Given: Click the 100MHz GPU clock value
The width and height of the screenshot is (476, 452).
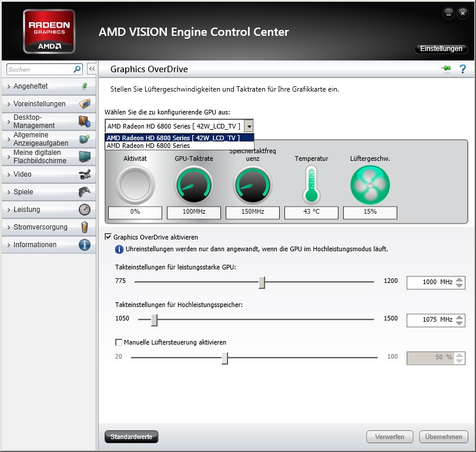Looking at the screenshot, I should point(194,212).
